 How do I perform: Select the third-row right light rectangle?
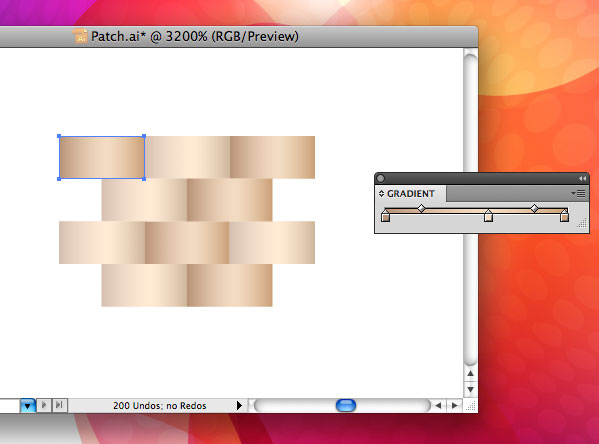pyautogui.click(x=272, y=243)
